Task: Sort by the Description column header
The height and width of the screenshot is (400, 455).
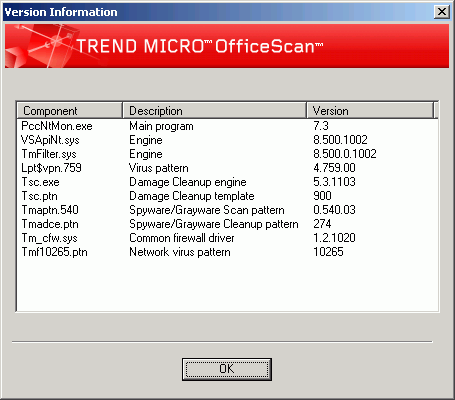Action: (214, 111)
